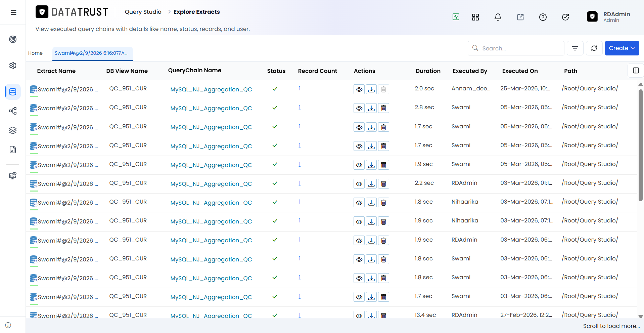The image size is (644, 333).
Task: Open the monitor admin sidebar icon
Action: point(13,176)
